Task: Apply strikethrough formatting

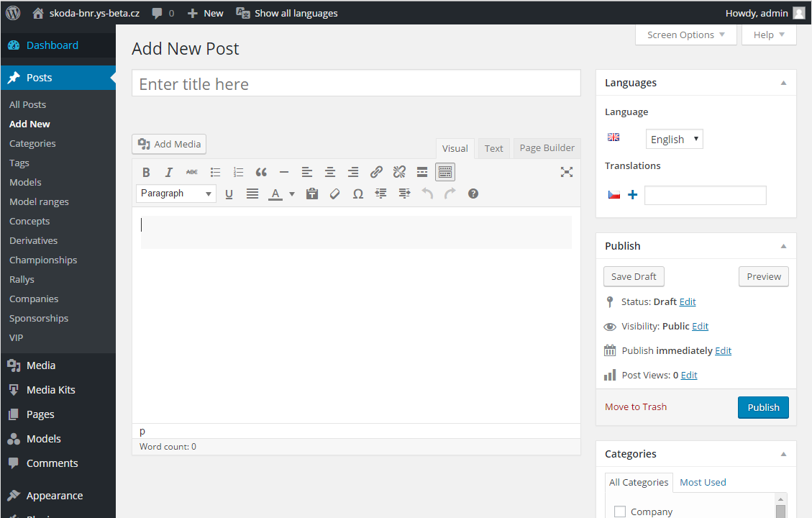Action: pos(191,172)
